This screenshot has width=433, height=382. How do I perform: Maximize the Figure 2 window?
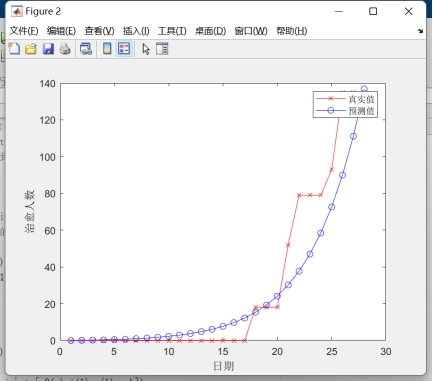(373, 12)
